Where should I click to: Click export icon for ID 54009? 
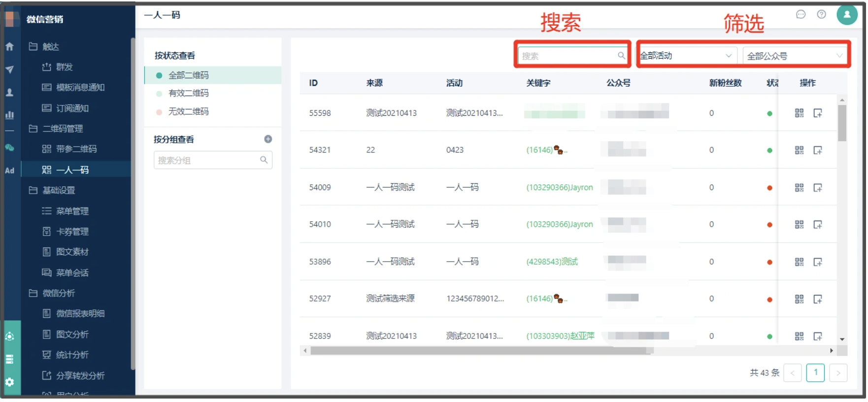[x=818, y=188]
